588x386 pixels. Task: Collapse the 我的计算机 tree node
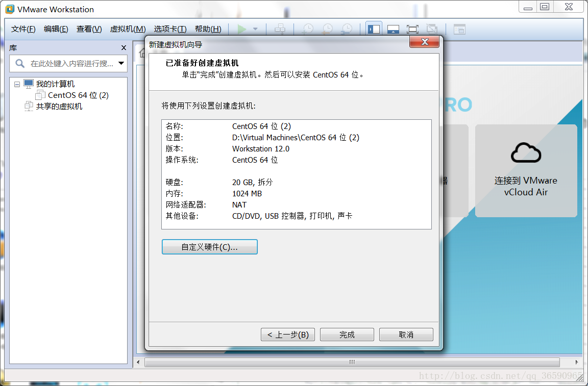pos(17,84)
